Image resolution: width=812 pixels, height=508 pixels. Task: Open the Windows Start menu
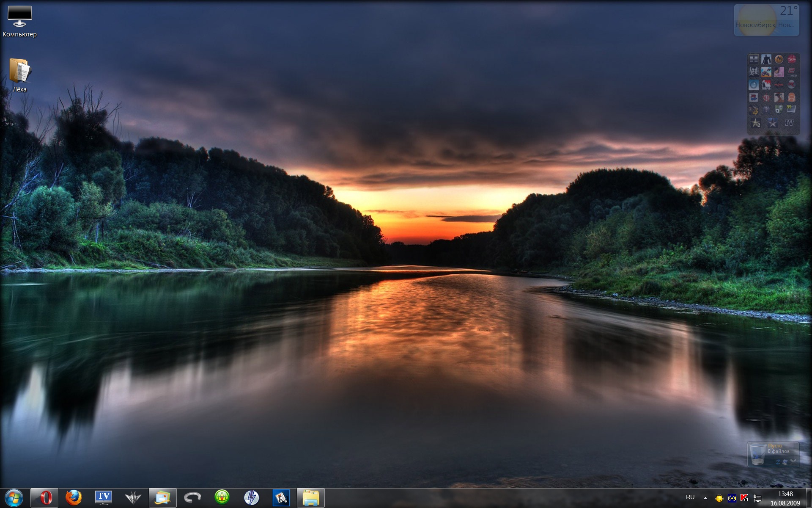14,497
